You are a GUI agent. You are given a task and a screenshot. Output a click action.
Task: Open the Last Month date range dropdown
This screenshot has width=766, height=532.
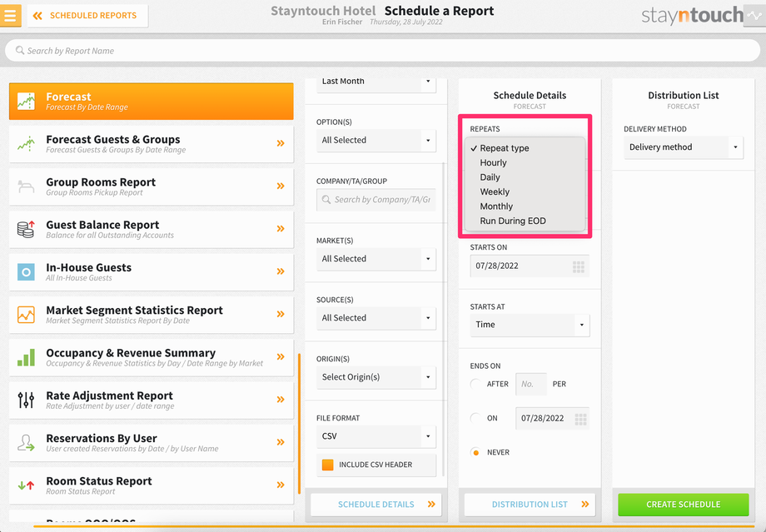(x=376, y=82)
